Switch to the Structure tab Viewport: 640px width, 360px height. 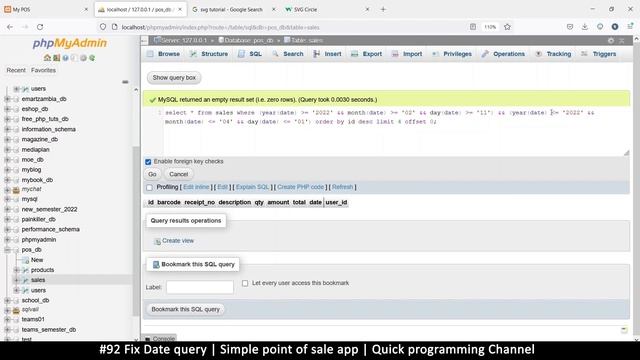point(209,54)
